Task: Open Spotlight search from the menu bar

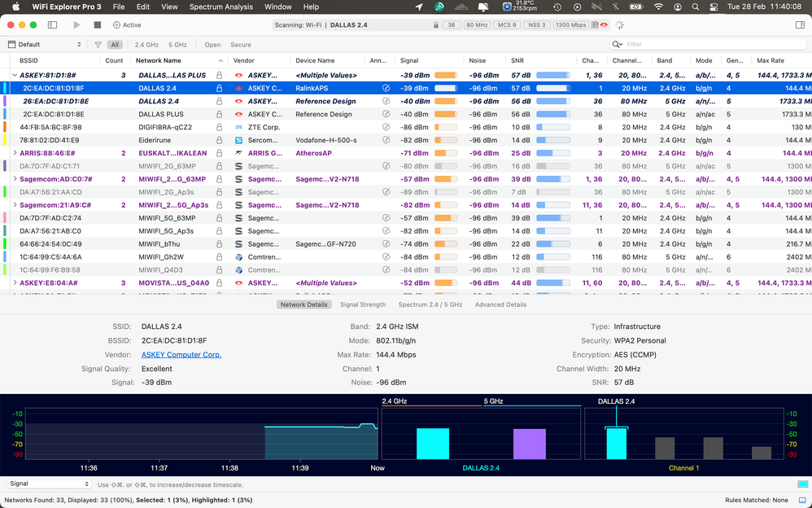Action: pyautogui.click(x=696, y=7)
